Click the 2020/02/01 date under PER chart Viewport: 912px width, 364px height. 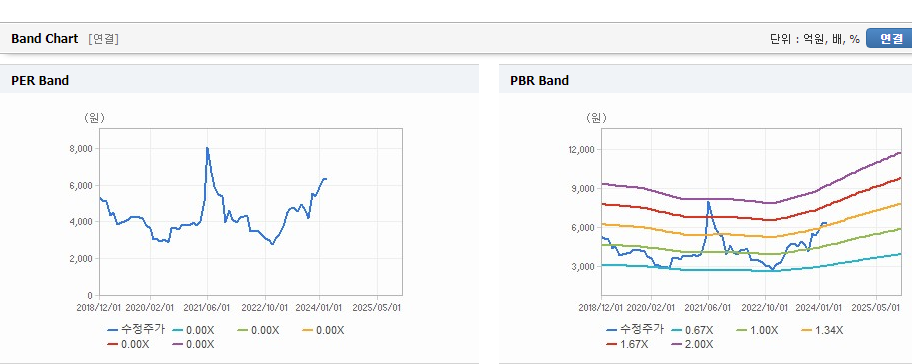click(150, 307)
